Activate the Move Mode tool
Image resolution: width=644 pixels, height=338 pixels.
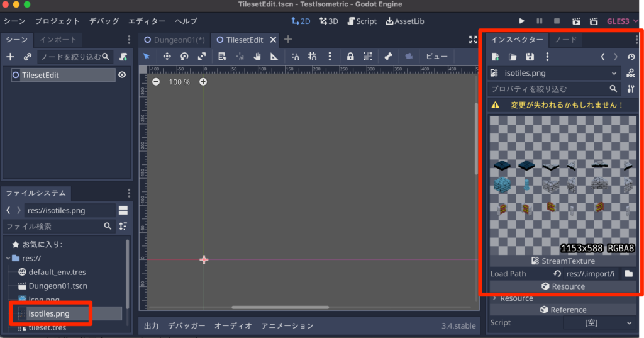[167, 57]
